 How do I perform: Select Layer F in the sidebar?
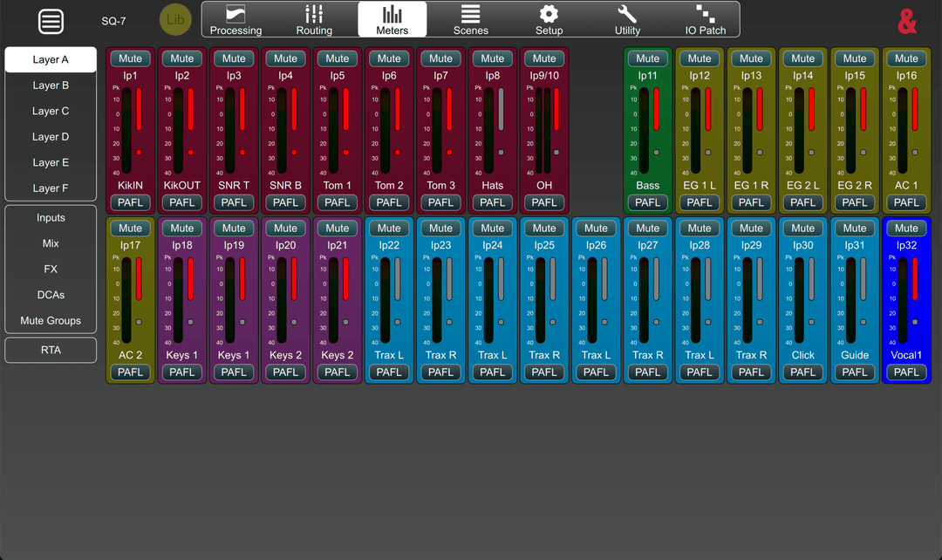51,188
